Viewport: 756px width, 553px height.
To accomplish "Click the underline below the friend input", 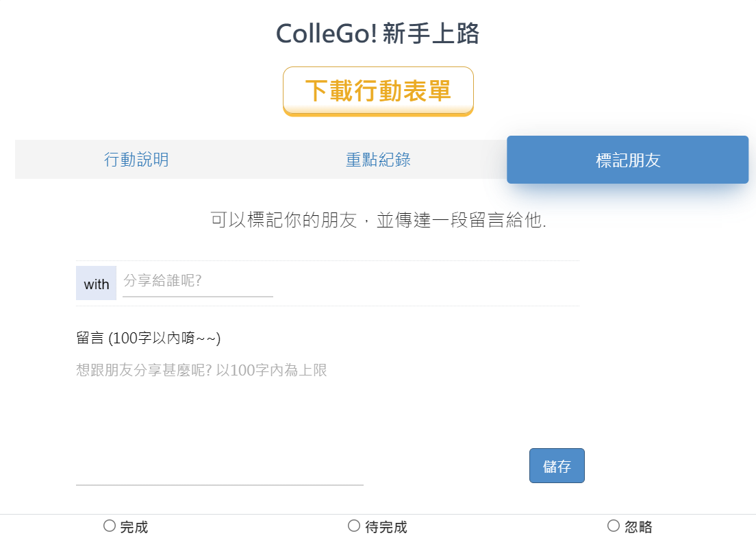I will [198, 296].
